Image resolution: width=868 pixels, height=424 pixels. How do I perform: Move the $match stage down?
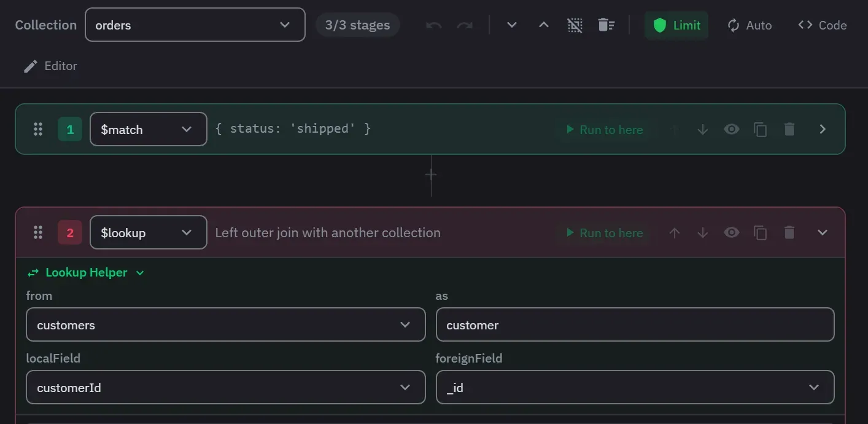pos(703,129)
